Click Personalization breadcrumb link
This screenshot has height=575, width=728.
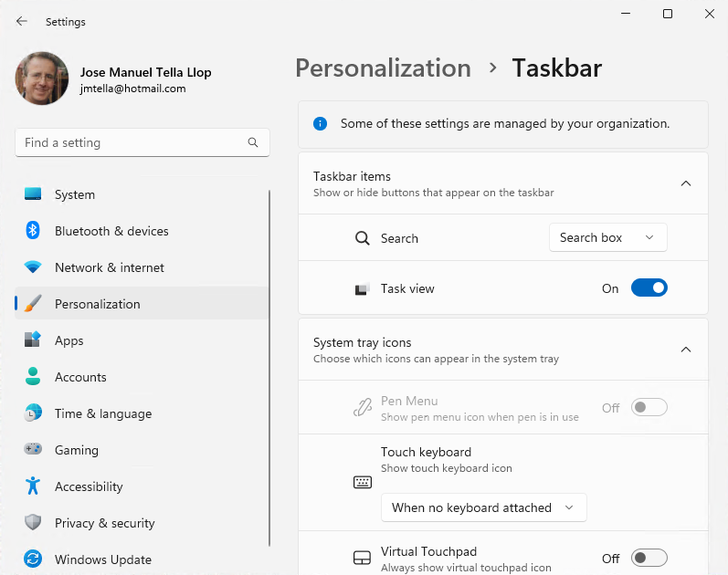pyautogui.click(x=383, y=68)
